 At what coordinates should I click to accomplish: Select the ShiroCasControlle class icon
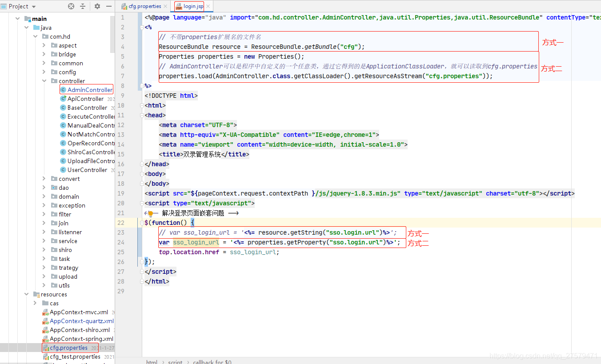(x=63, y=152)
